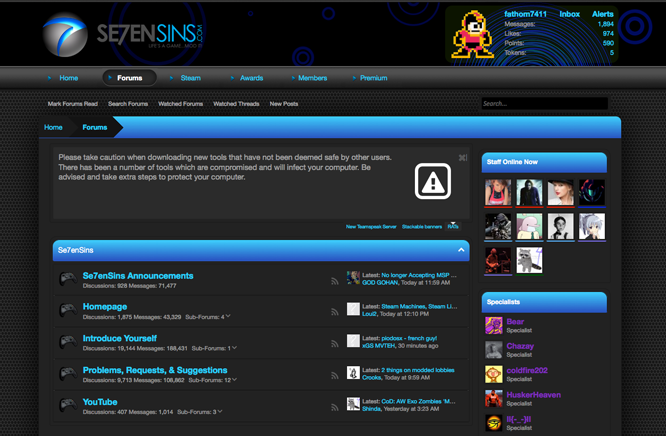
Task: Open the Alerts link
Action: 603,14
